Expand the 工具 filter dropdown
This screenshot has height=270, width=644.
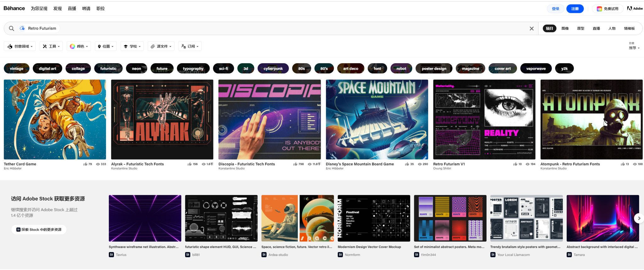tap(51, 46)
